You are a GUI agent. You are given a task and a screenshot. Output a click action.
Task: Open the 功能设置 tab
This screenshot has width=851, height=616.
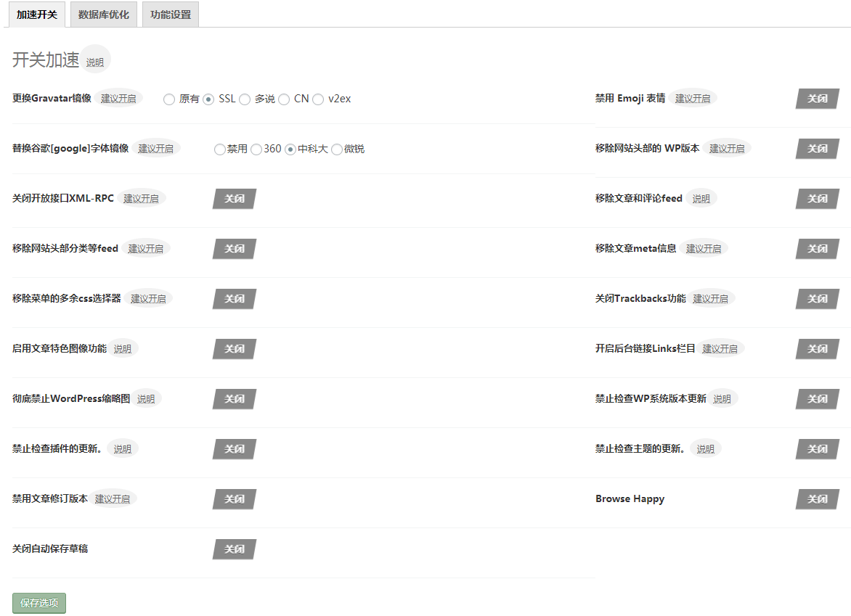171,15
